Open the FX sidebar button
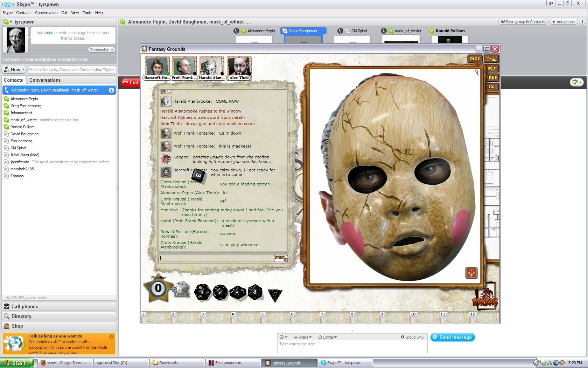 [491, 87]
